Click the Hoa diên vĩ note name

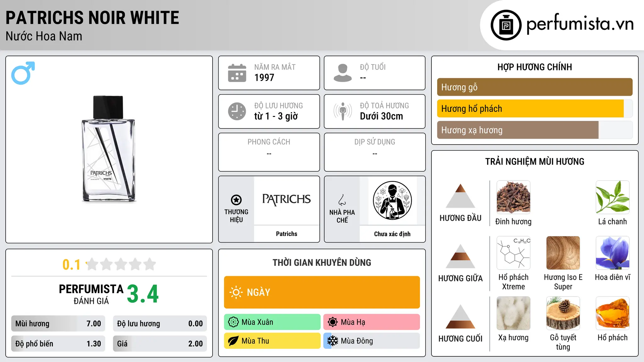613,277
